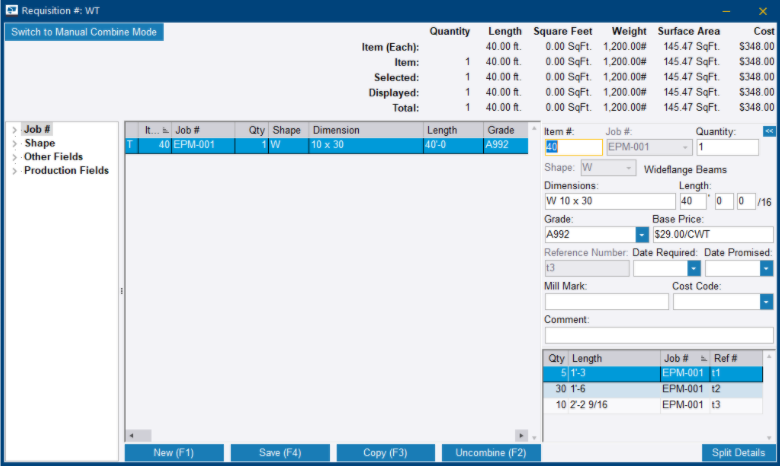The image size is (780, 466).
Task: Click the Split Details button
Action: point(739,453)
